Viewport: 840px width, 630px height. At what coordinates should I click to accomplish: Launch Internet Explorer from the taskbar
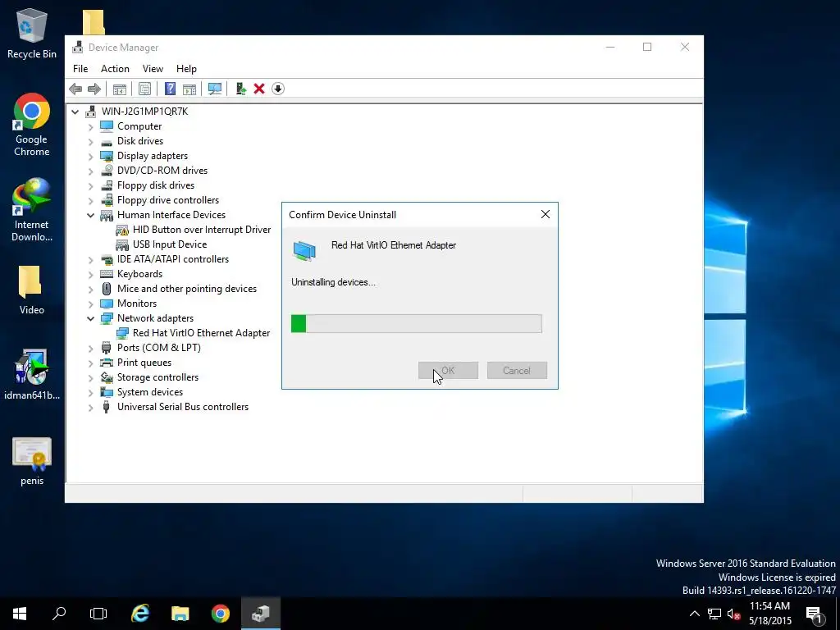pyautogui.click(x=140, y=614)
